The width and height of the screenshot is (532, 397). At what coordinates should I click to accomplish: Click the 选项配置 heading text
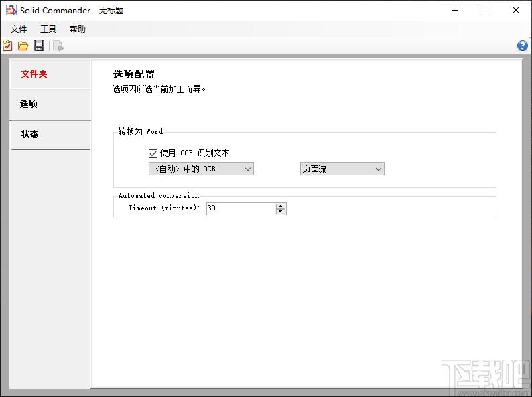click(x=134, y=74)
